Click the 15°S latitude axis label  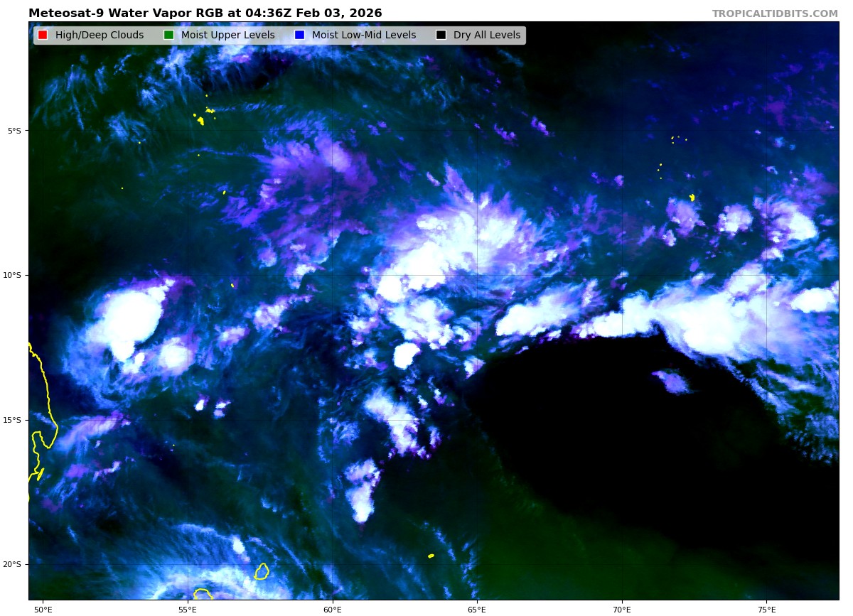(15, 420)
